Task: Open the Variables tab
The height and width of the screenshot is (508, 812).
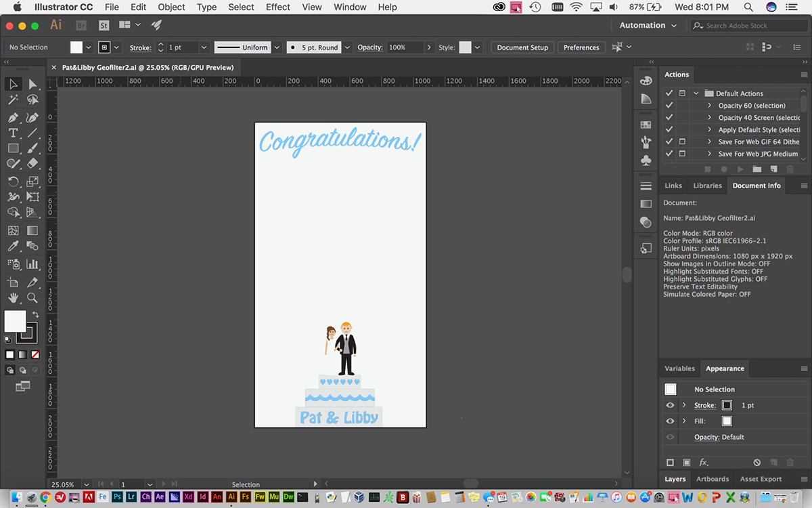Action: (x=679, y=368)
